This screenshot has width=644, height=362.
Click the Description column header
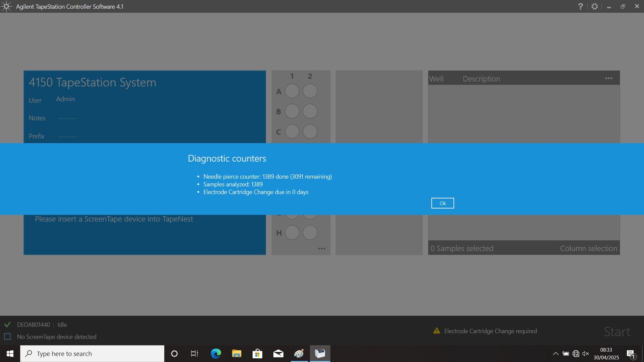pyautogui.click(x=481, y=79)
